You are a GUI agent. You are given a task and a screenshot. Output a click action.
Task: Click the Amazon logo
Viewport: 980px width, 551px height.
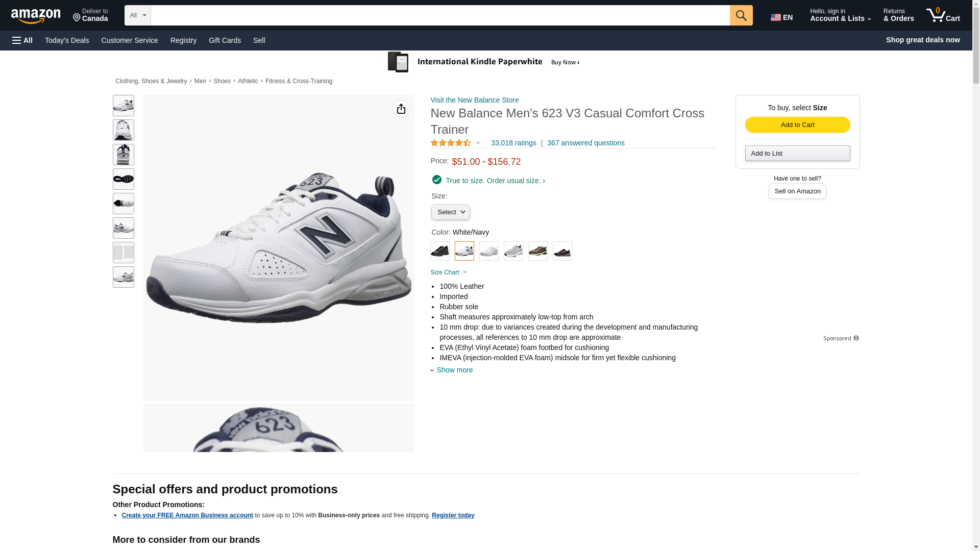[36, 16]
